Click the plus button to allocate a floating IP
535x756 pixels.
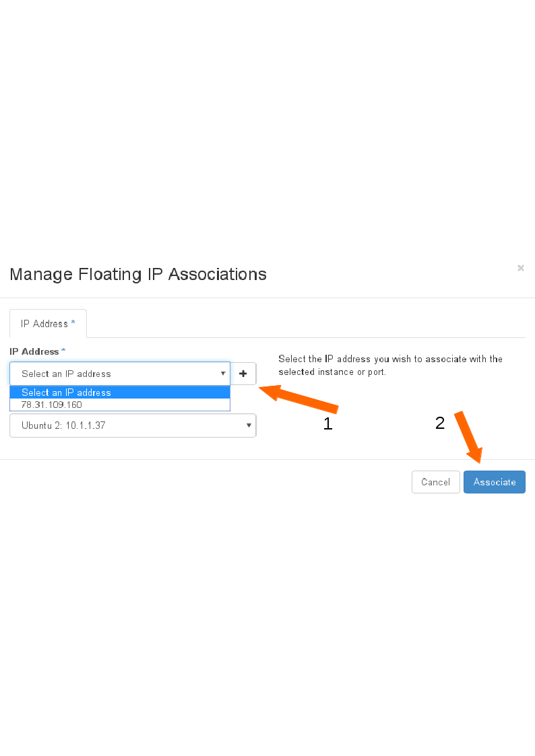(243, 374)
